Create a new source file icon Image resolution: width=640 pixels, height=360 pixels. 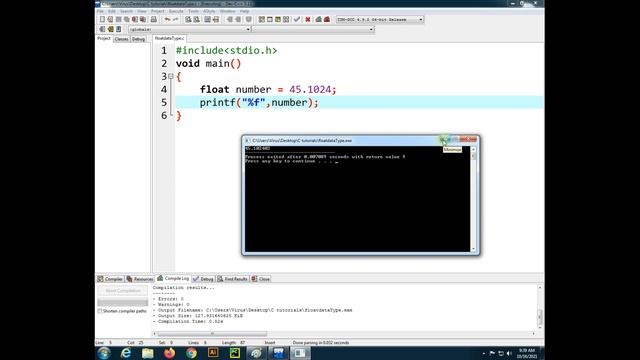[x=102, y=19]
